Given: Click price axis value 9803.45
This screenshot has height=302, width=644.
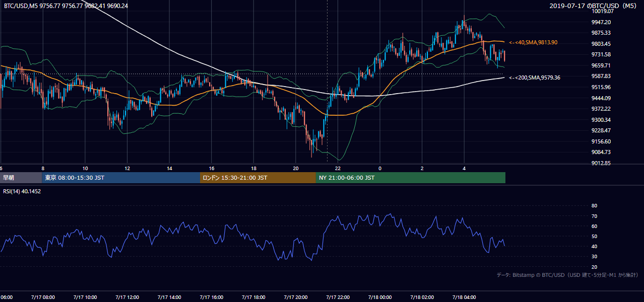Looking at the screenshot, I should 601,44.
